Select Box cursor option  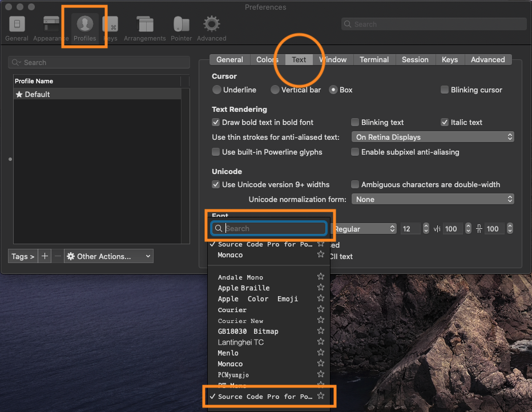click(333, 90)
